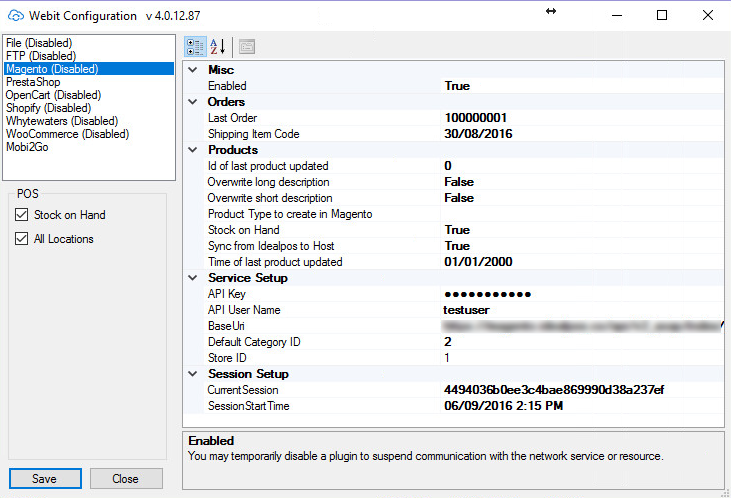Collapse the Service Setup category
Viewport: 731px width, 498px height.
click(193, 278)
